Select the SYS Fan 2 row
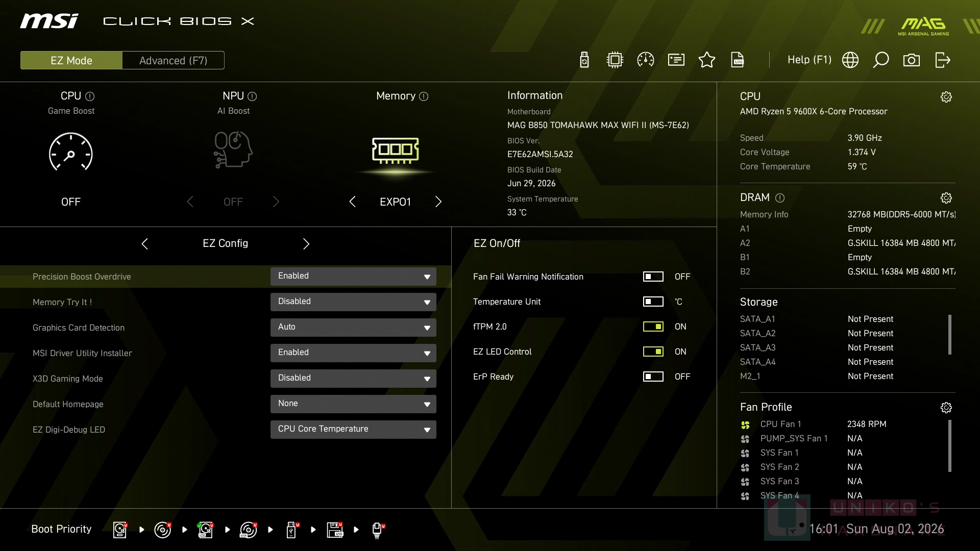Viewport: 980px width, 551px height. tap(802, 467)
